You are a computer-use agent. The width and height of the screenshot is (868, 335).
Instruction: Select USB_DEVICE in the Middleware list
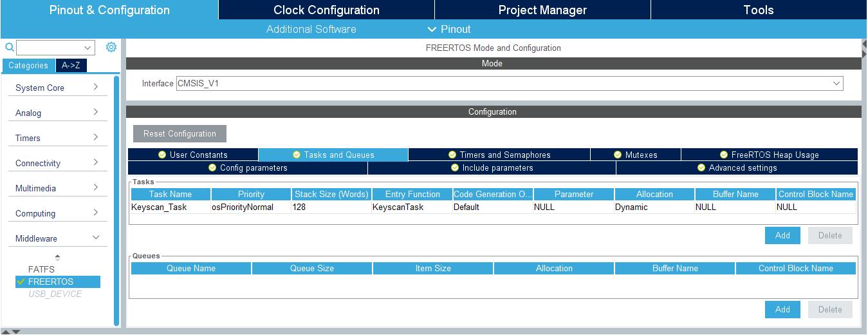pos(55,294)
